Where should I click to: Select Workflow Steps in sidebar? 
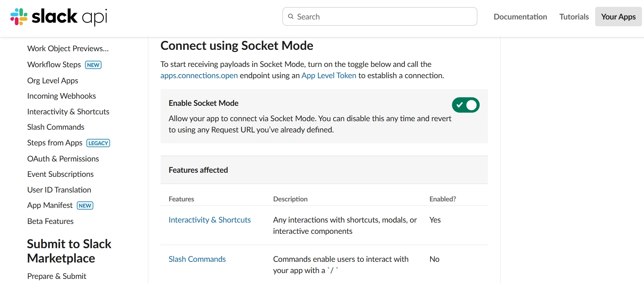[54, 65]
